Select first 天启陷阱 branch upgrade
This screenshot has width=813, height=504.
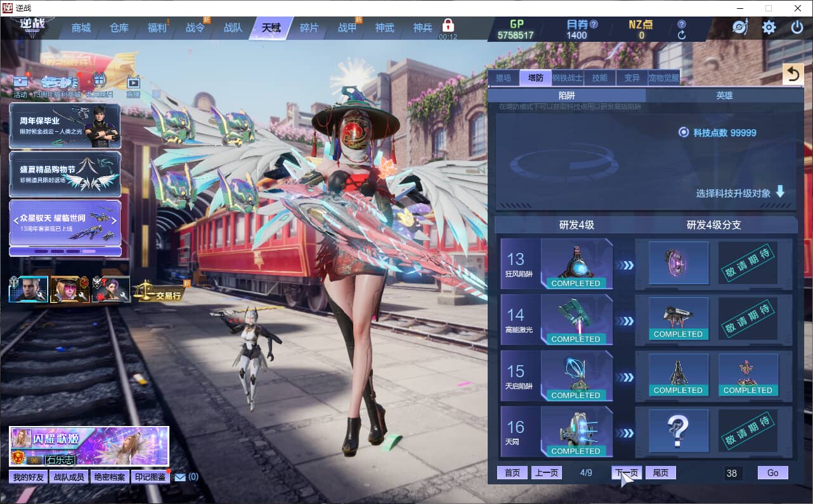(x=679, y=375)
